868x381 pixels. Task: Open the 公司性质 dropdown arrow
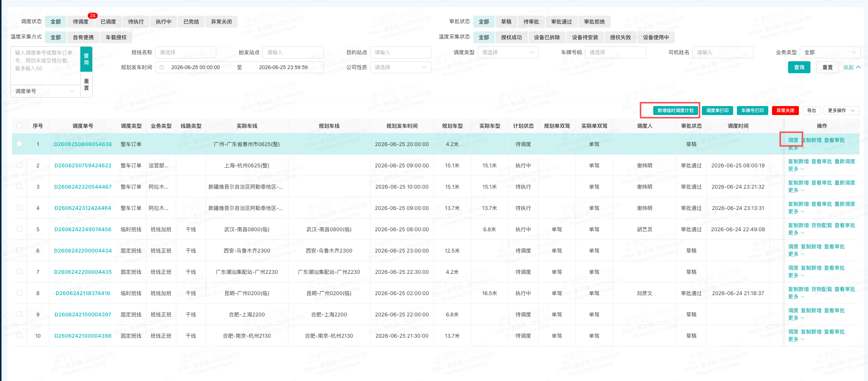pyautogui.click(x=424, y=67)
